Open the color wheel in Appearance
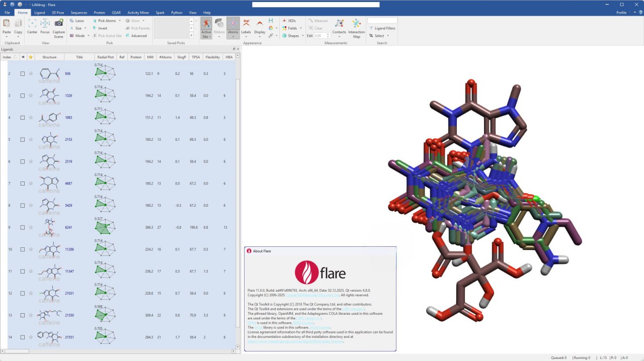Viewport: 644px width, 361px height. pyautogui.click(x=271, y=28)
